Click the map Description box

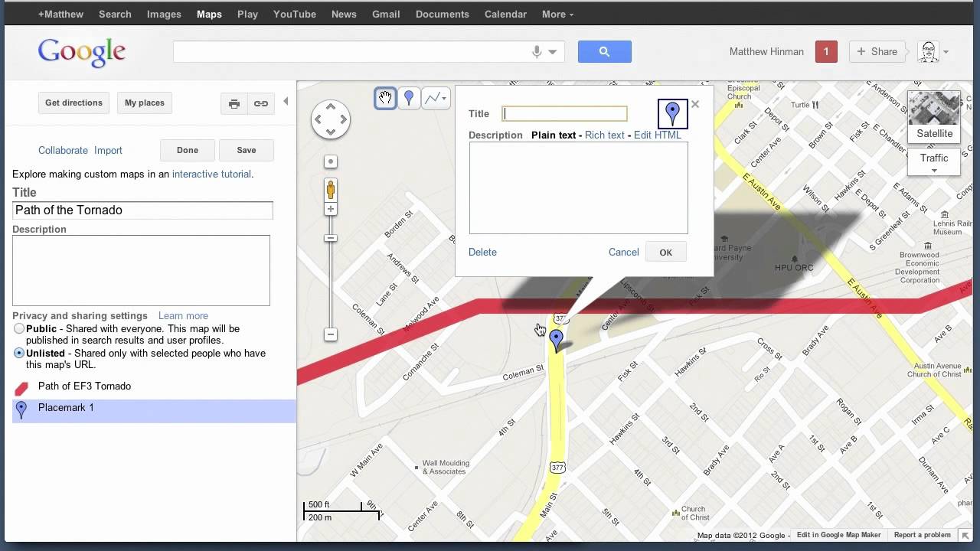pos(141,270)
